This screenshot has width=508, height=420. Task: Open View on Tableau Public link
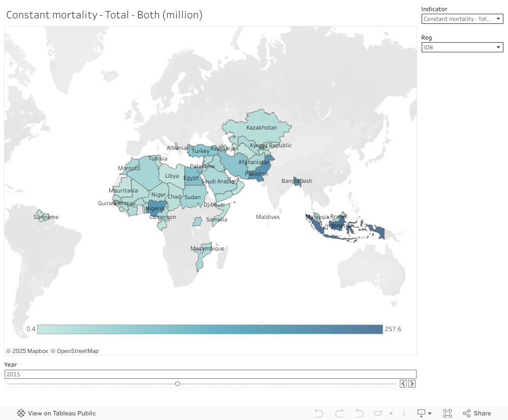61,413
